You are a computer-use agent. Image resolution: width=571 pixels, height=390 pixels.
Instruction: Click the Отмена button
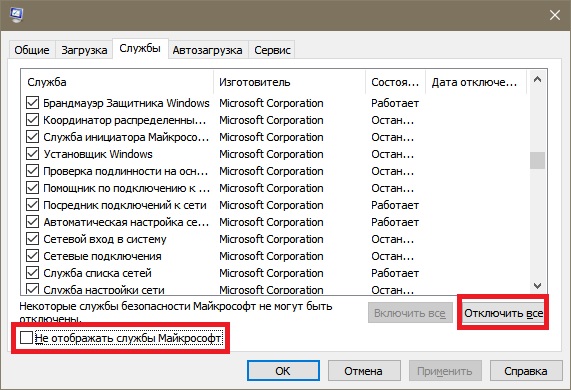[364, 371]
